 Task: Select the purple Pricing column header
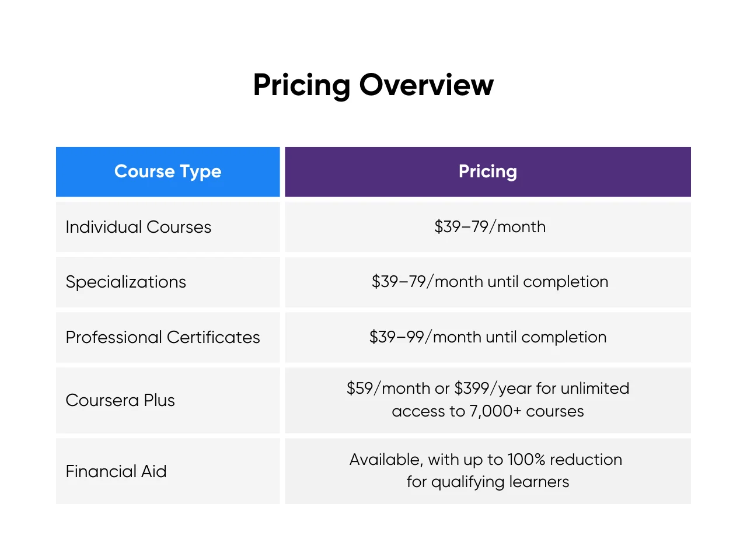click(x=487, y=171)
